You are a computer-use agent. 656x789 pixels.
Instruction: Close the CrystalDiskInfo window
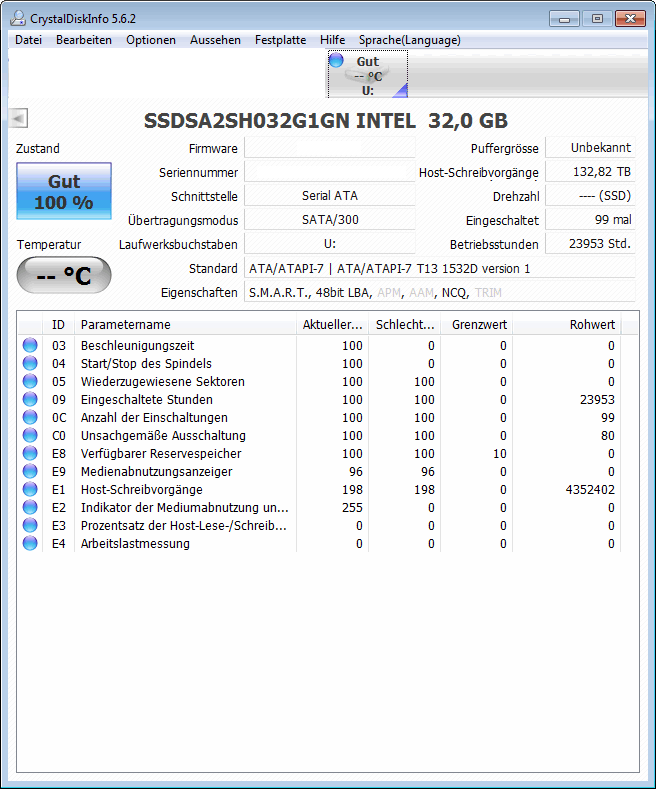click(x=630, y=19)
